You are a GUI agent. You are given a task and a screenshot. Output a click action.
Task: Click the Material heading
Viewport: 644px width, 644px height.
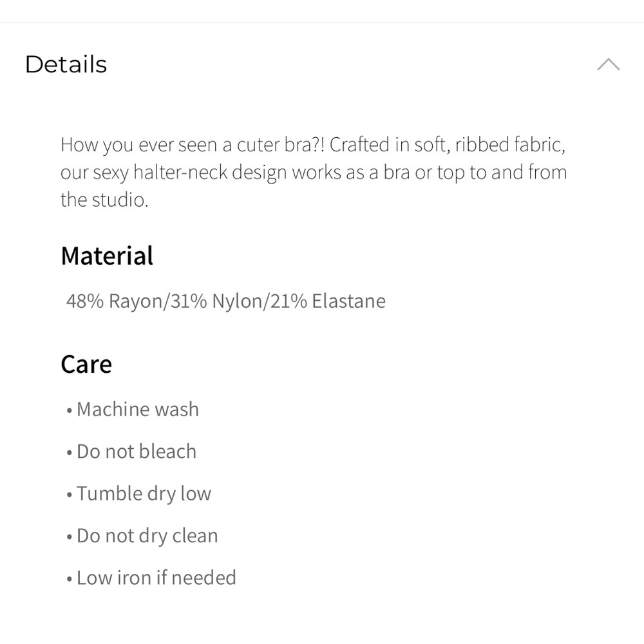[x=107, y=256]
